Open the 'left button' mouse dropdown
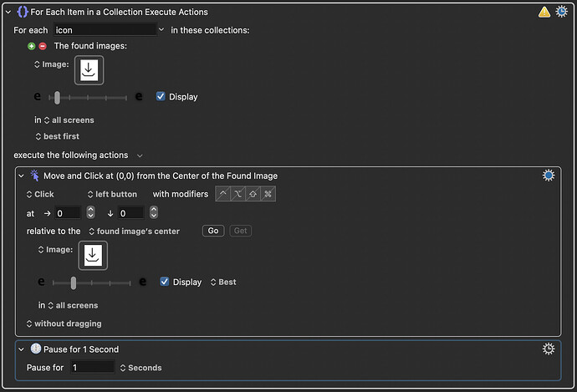Screen dimensions: 577x392 pos(111,194)
